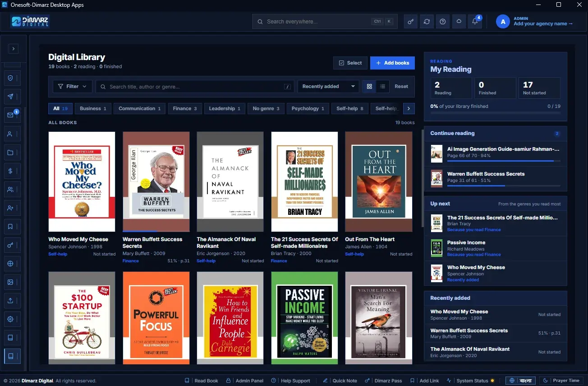
Task: Expand the left sidebar with chevron button
Action: 14,48
